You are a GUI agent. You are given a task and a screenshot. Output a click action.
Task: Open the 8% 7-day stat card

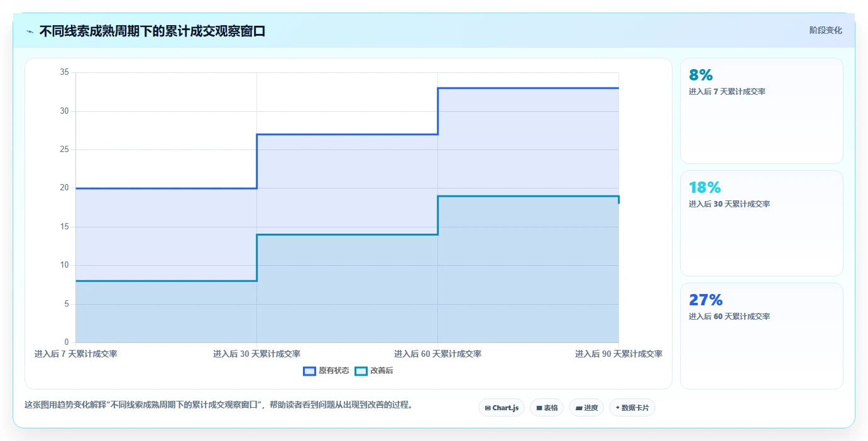pyautogui.click(x=762, y=111)
